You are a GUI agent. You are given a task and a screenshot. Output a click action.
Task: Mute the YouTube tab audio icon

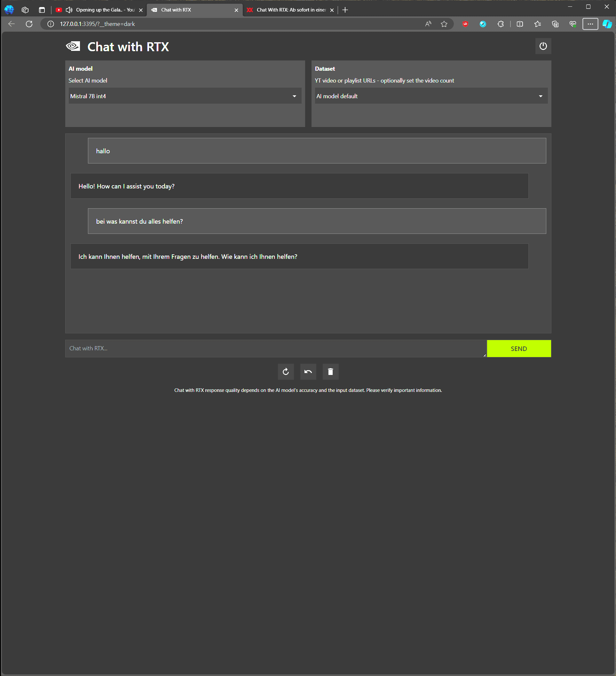pyautogui.click(x=69, y=10)
